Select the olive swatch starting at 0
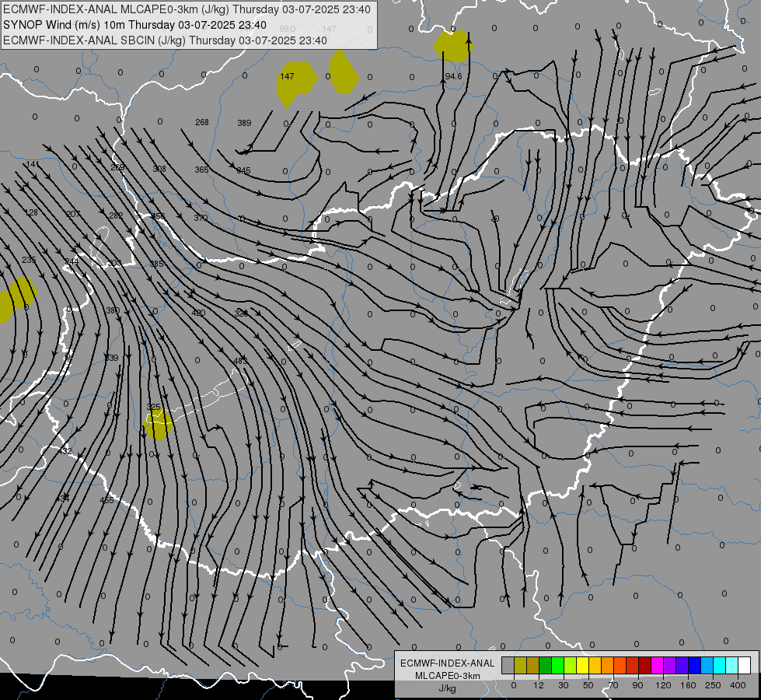This screenshot has width=761, height=700. point(520,665)
